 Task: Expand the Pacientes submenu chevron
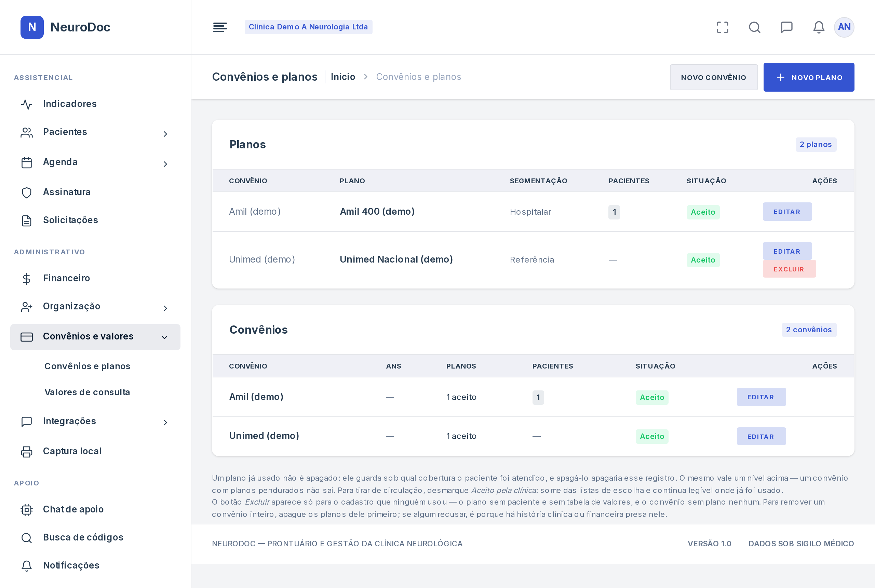(x=165, y=134)
